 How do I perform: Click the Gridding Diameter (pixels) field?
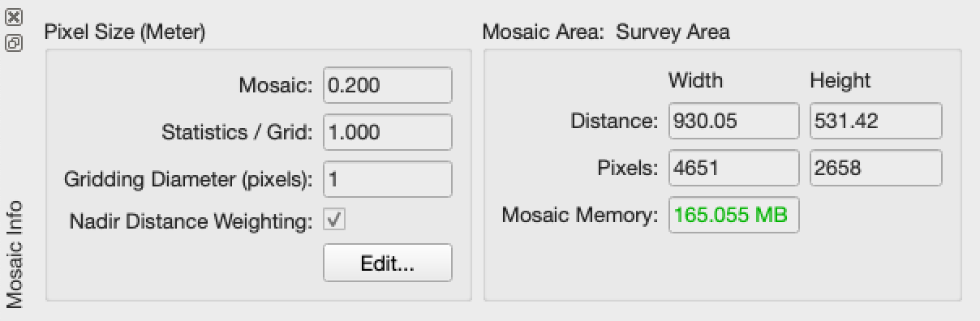tap(387, 179)
